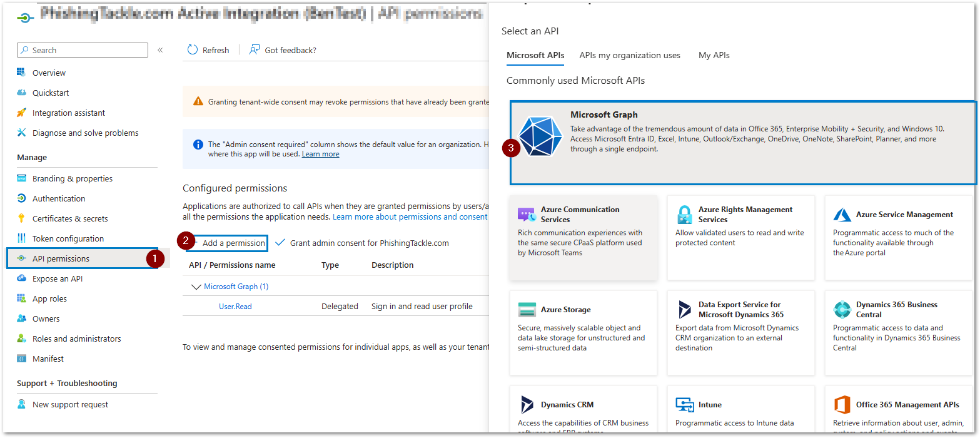Click the Certificates & secrets key icon
The height and width of the screenshot is (438, 980).
(21, 218)
